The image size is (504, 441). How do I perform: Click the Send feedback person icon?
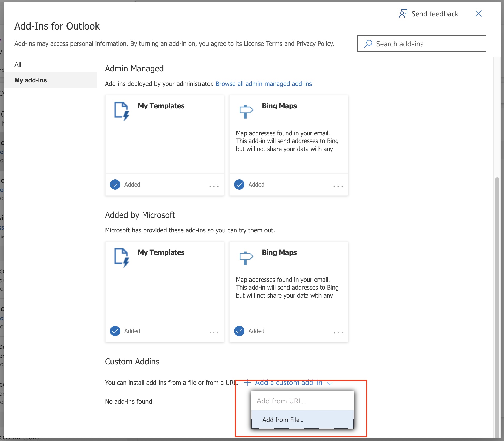coord(403,14)
